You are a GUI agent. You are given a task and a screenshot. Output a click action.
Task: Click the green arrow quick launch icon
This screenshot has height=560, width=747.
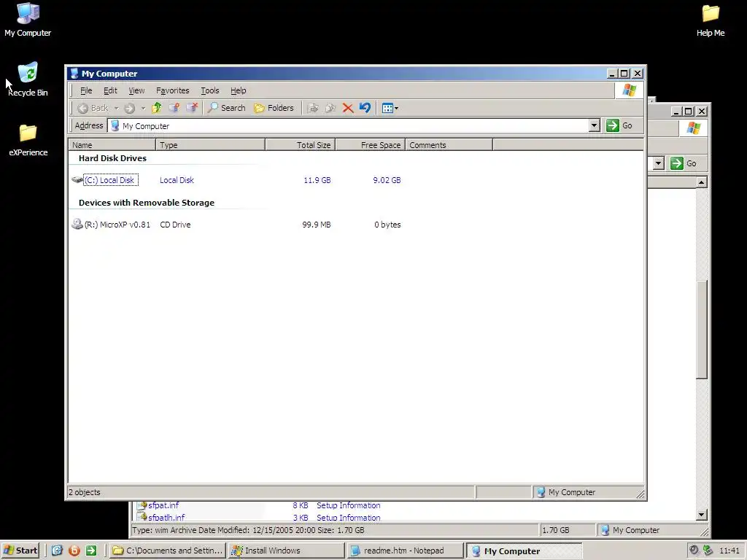click(91, 551)
